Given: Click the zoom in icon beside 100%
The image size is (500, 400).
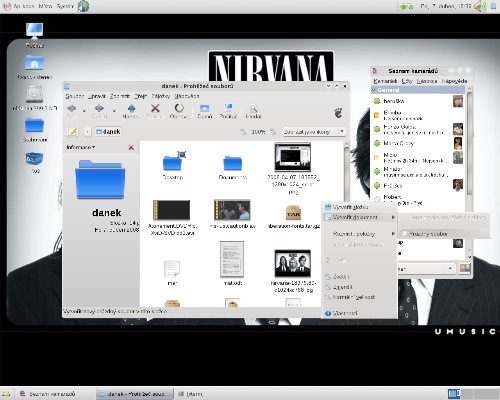Looking at the screenshot, I should [273, 132].
